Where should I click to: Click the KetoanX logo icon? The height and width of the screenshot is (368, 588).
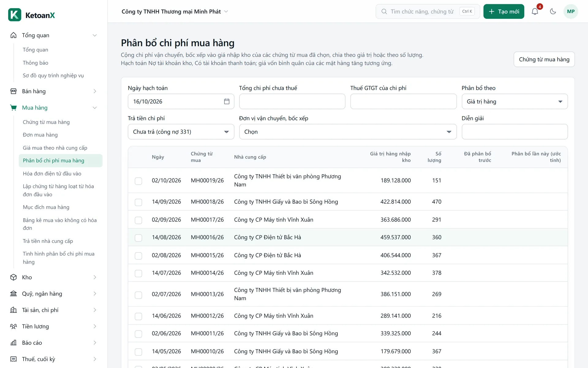[14, 15]
